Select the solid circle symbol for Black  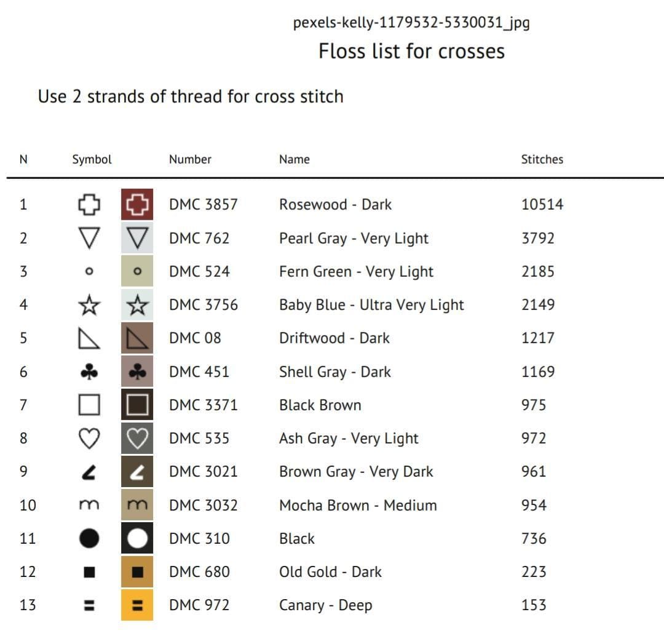pyautogui.click(x=89, y=538)
